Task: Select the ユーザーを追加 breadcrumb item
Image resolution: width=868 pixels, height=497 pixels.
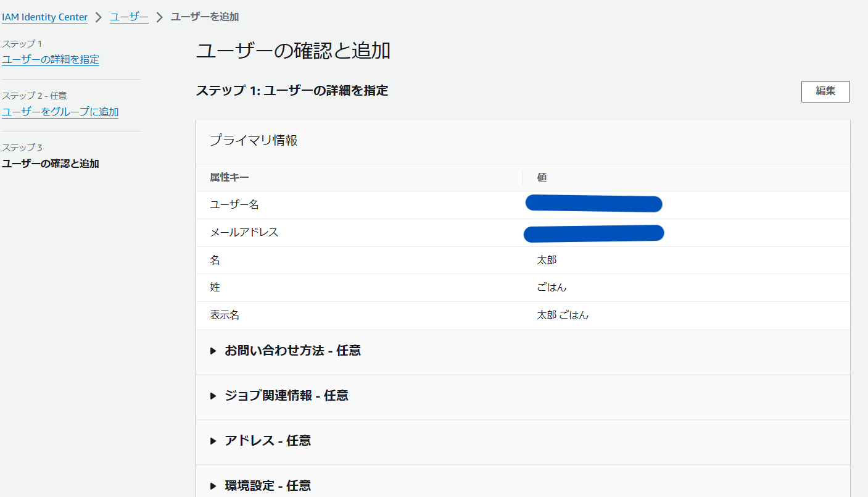Action: [204, 17]
